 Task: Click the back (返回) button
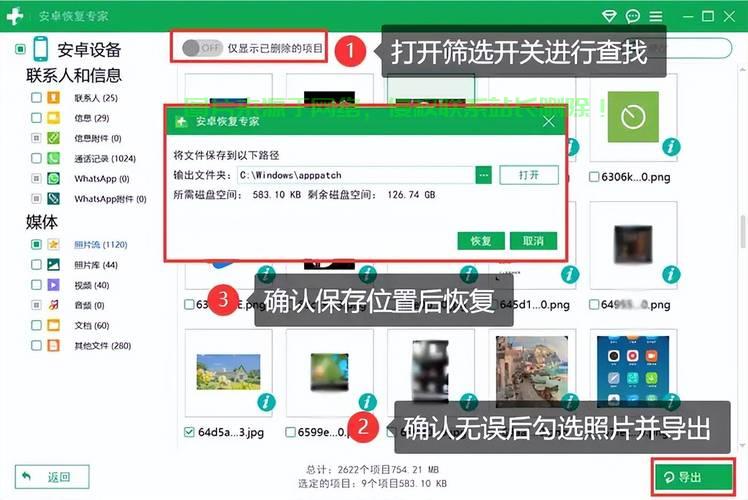(52, 477)
